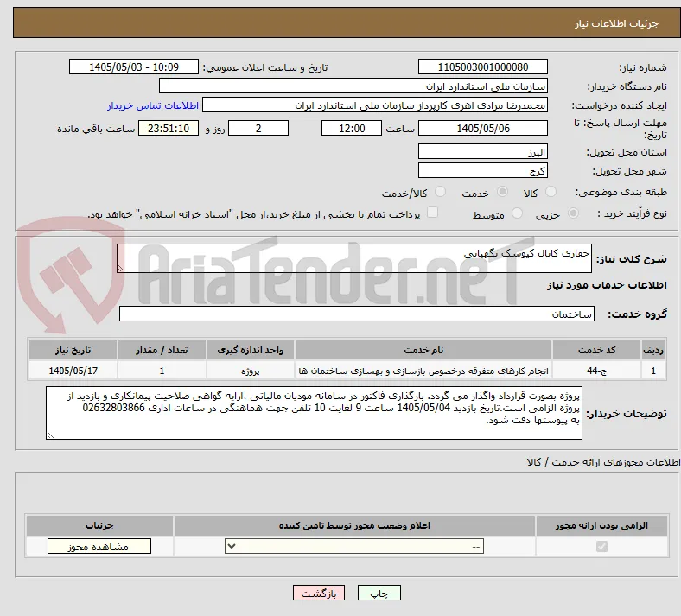Click the remaining days field showing 2
The image size is (681, 616).
coord(258,128)
